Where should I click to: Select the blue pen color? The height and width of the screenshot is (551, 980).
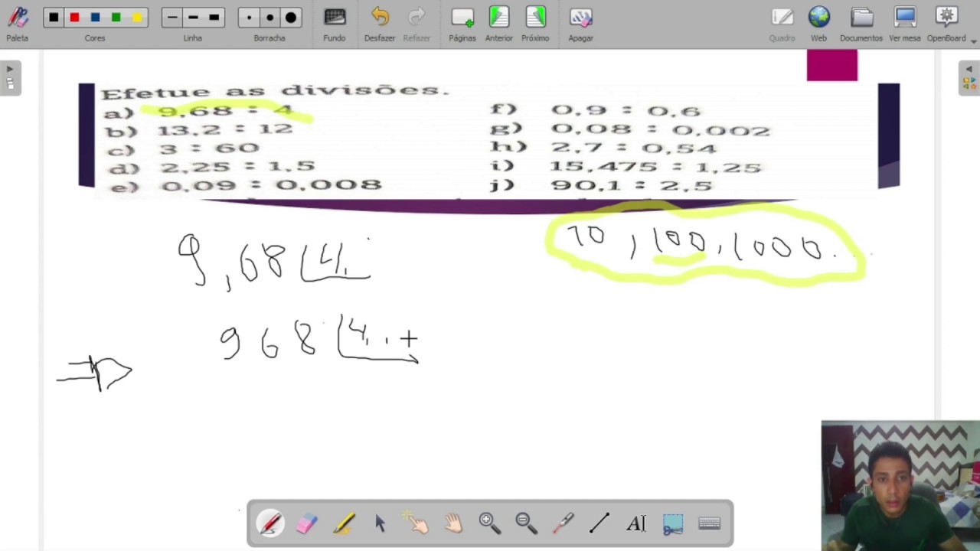[x=95, y=17]
